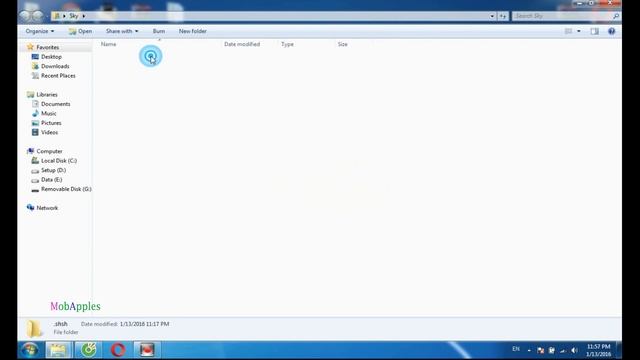Viewport: 640px width, 360px height.
Task: Toggle the preview pane button
Action: pyautogui.click(x=594, y=31)
